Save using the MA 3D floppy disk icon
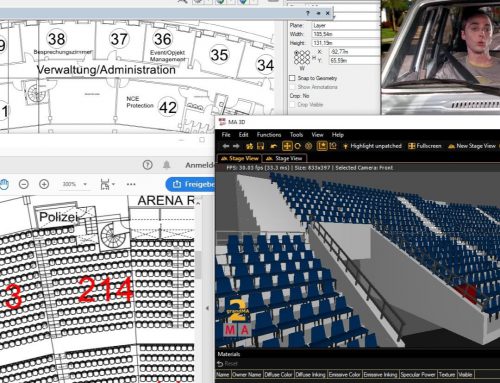 point(260,146)
